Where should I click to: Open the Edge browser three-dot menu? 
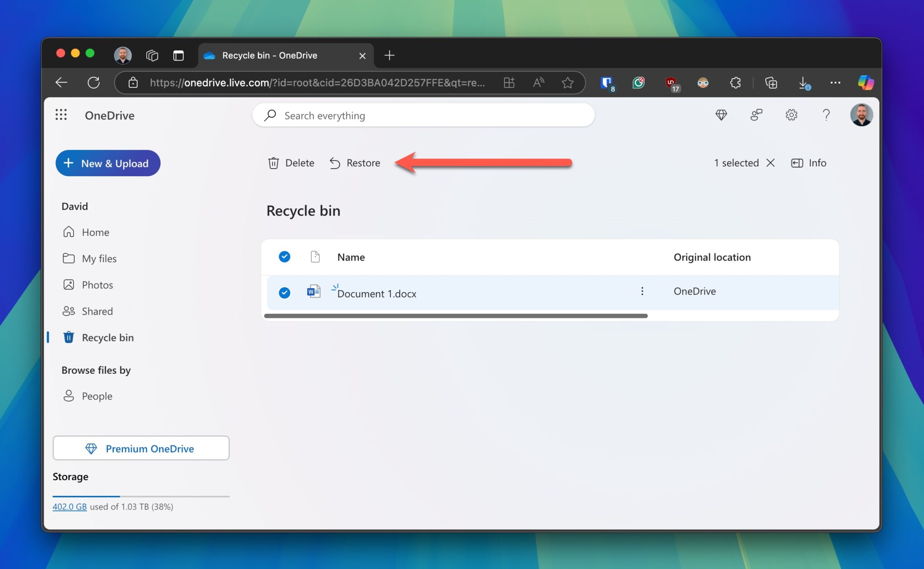(x=835, y=83)
